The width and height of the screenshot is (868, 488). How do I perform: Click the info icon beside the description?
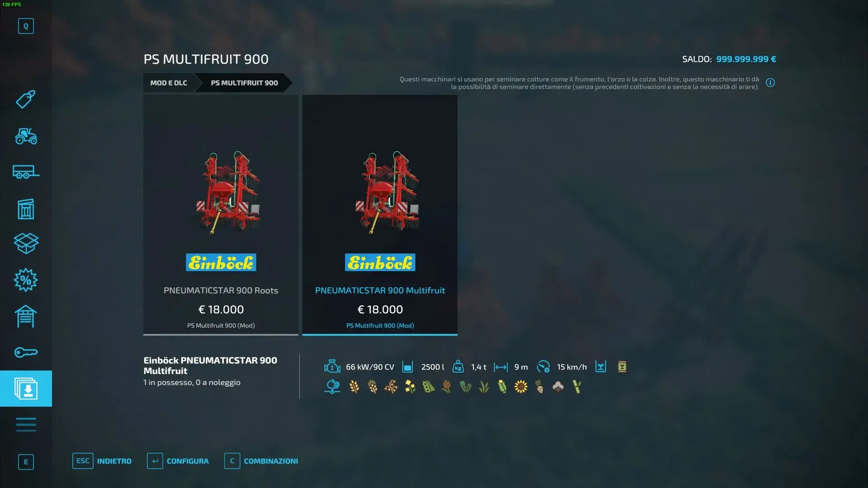pyautogui.click(x=770, y=83)
